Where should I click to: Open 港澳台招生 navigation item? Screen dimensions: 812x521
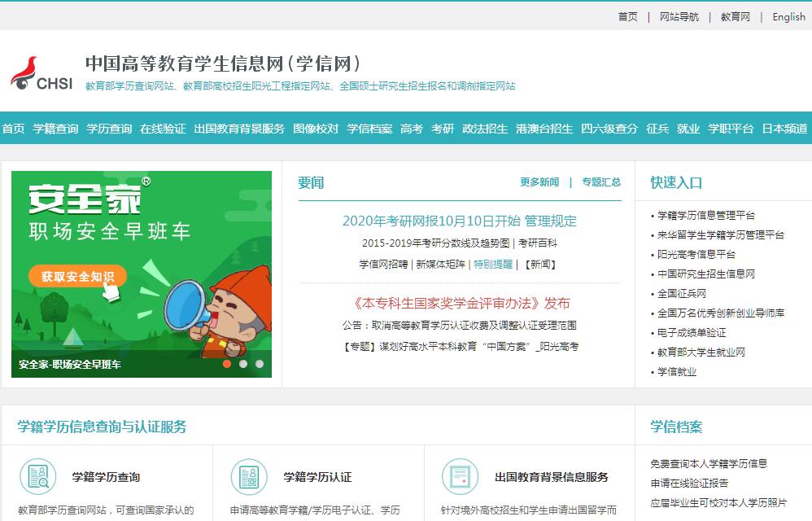click(544, 129)
